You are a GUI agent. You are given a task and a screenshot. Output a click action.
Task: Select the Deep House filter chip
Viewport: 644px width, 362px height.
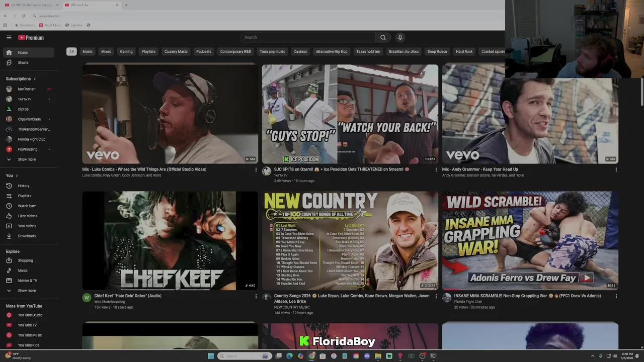pos(437,51)
